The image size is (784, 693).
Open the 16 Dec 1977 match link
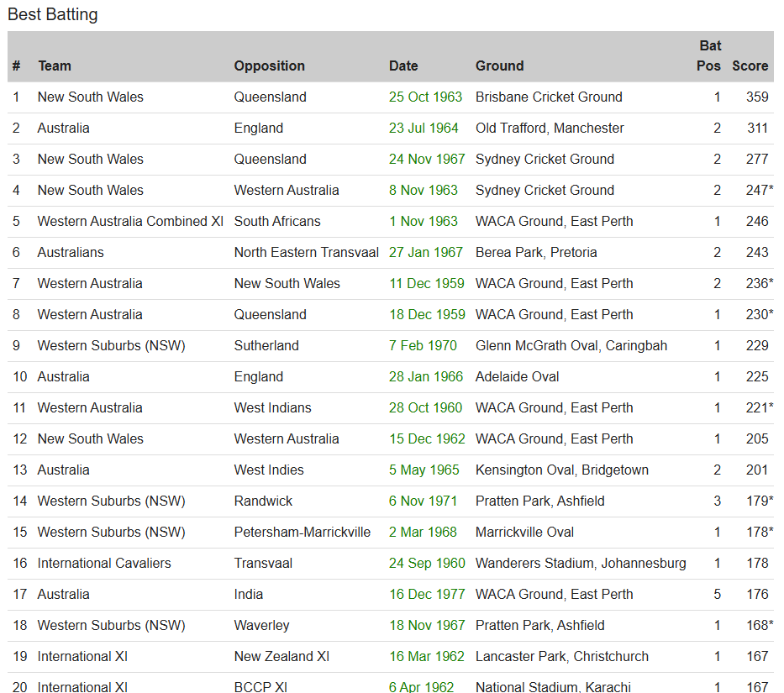[426, 594]
